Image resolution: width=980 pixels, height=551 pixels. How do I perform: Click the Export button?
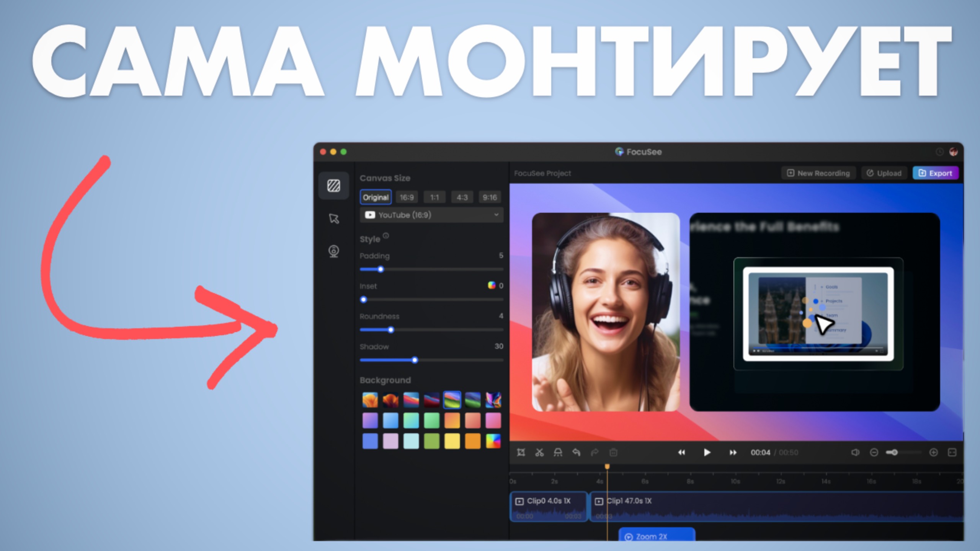click(935, 173)
